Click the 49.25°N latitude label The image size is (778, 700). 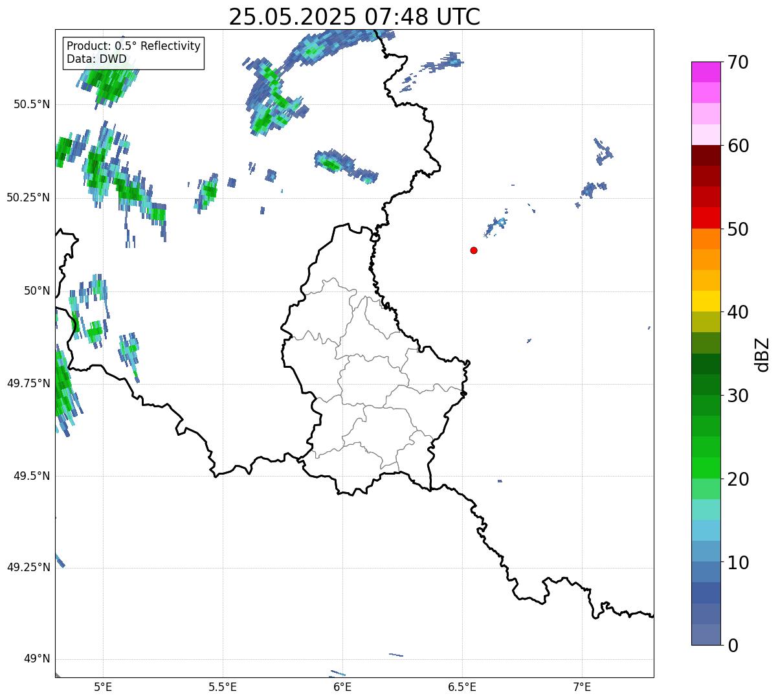pyautogui.click(x=28, y=567)
